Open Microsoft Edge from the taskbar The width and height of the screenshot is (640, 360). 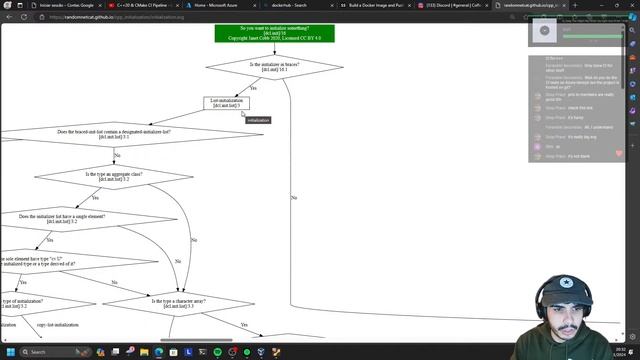coord(159,352)
